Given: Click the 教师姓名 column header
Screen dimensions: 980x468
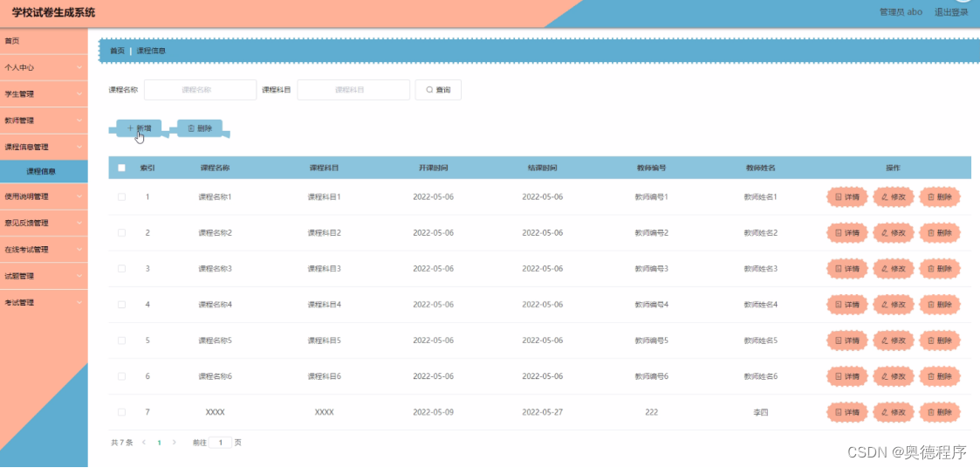Looking at the screenshot, I should (761, 168).
